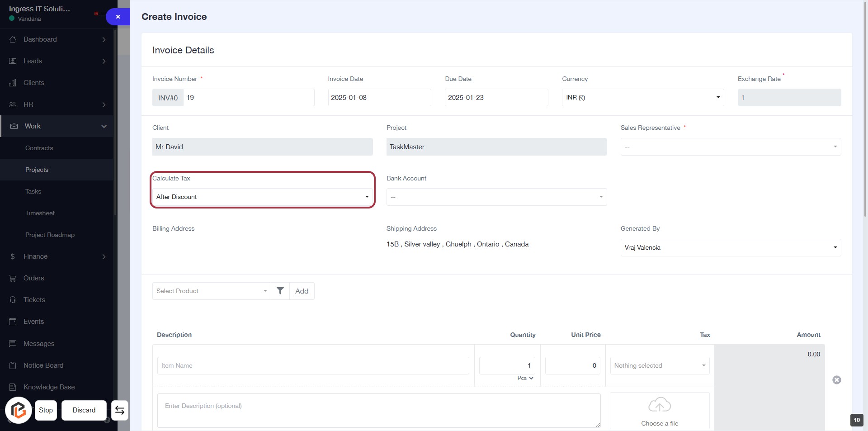Viewport: 868px width, 431px height.
Task: Open Orders via its shopping cart icon
Action: pos(13,278)
